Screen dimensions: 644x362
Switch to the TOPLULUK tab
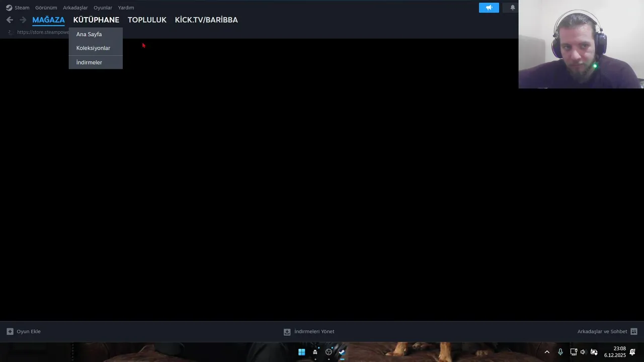click(147, 20)
